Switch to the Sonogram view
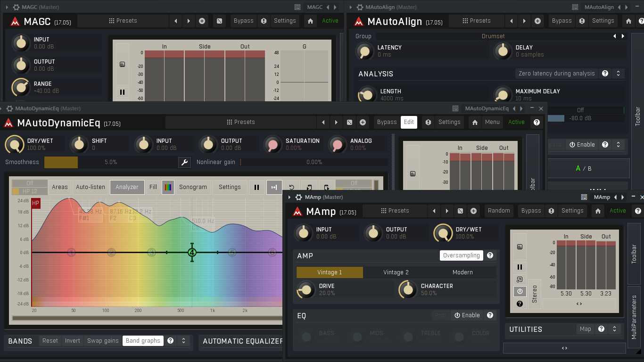The image size is (644, 362). pos(193,187)
